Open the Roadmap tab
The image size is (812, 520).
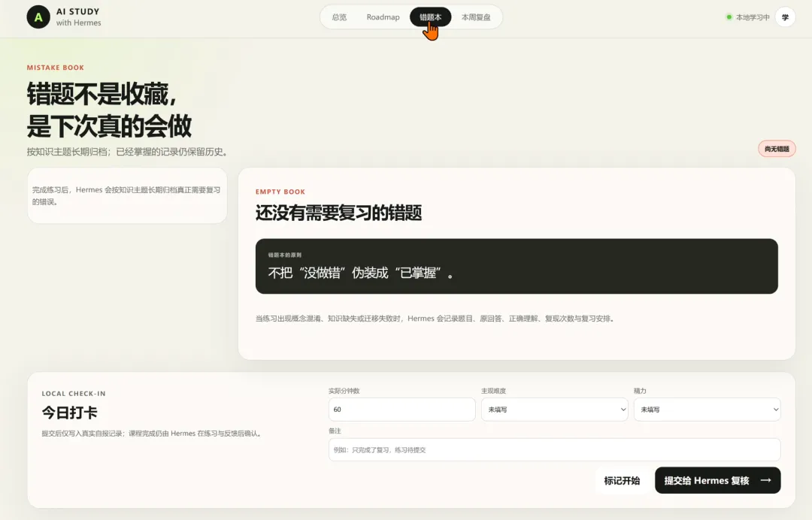[x=383, y=17]
